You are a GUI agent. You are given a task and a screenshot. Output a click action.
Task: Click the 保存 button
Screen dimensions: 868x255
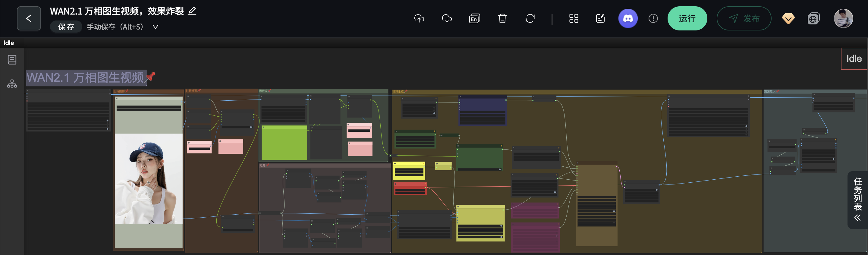66,27
